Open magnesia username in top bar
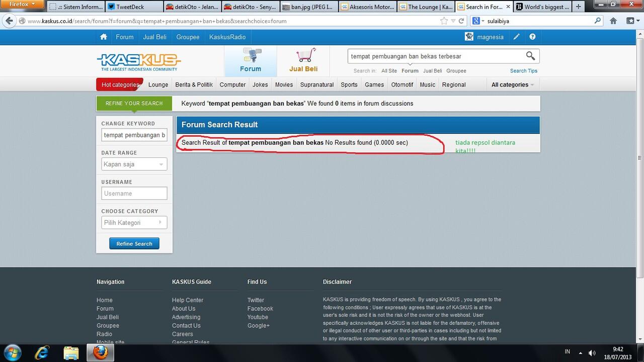The image size is (644, 362). click(490, 37)
